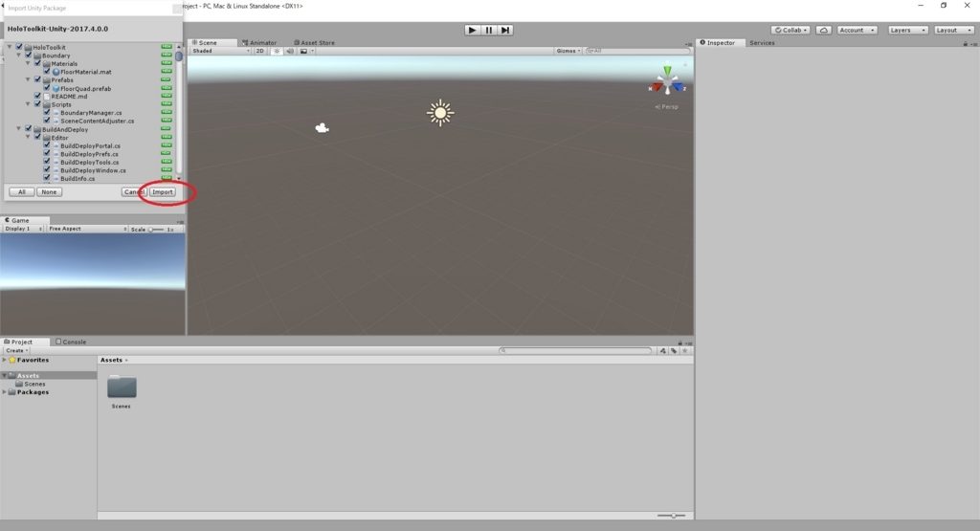
Task: Click the search by type icon
Action: (662, 350)
